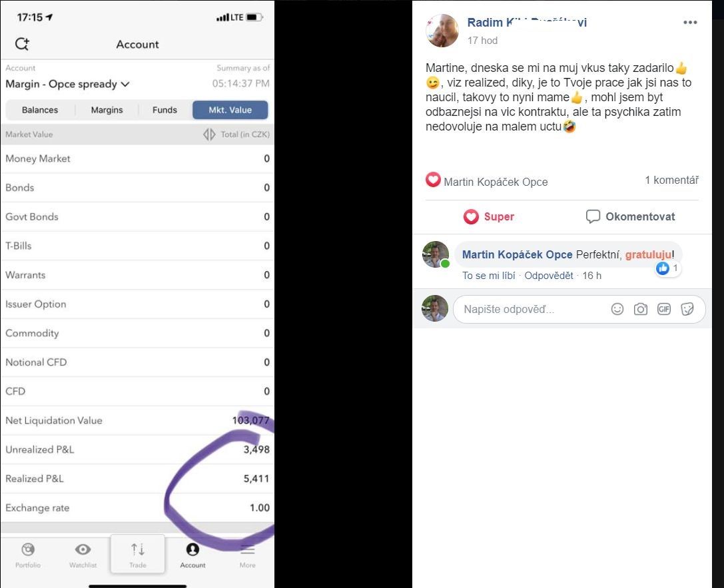The width and height of the screenshot is (724, 588).
Task: Click the camera icon to attach photo
Action: tap(641, 309)
